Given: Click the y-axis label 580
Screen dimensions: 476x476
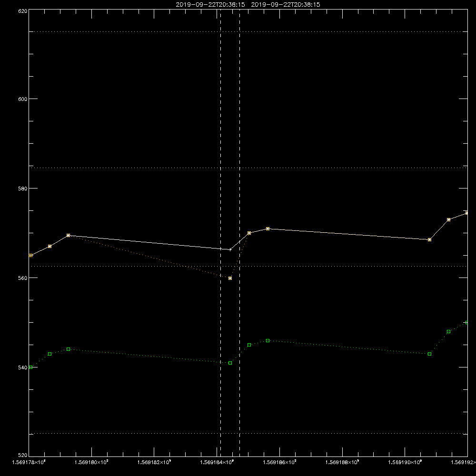Looking at the screenshot, I should [x=23, y=188].
